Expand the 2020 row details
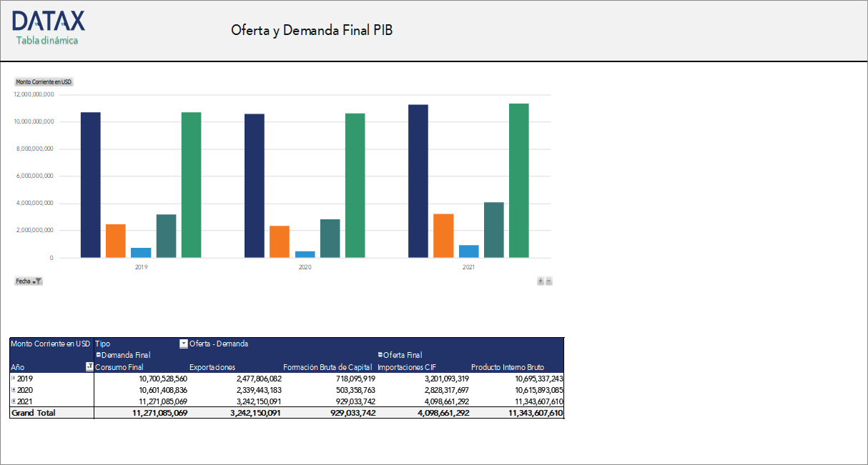The image size is (868, 465). tap(13, 390)
